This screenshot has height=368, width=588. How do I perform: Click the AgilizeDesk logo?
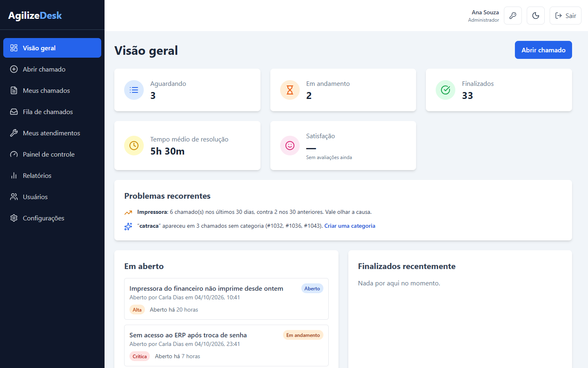tap(35, 16)
